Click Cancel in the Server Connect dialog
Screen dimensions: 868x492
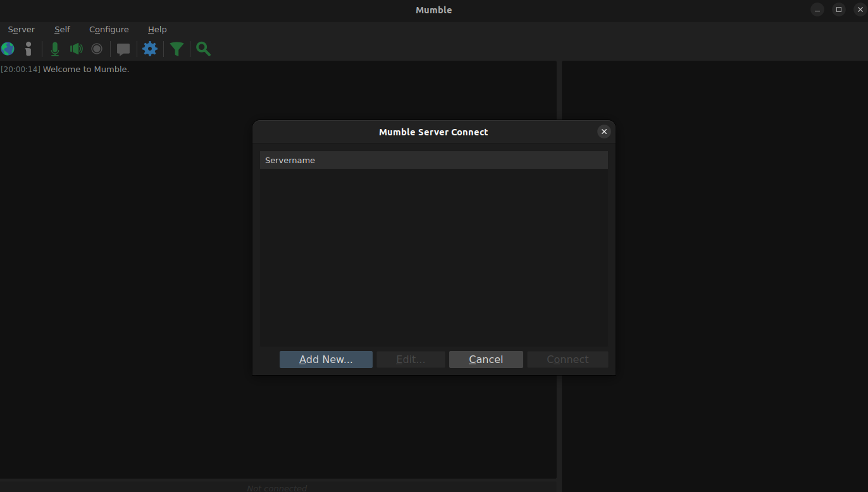coord(486,359)
